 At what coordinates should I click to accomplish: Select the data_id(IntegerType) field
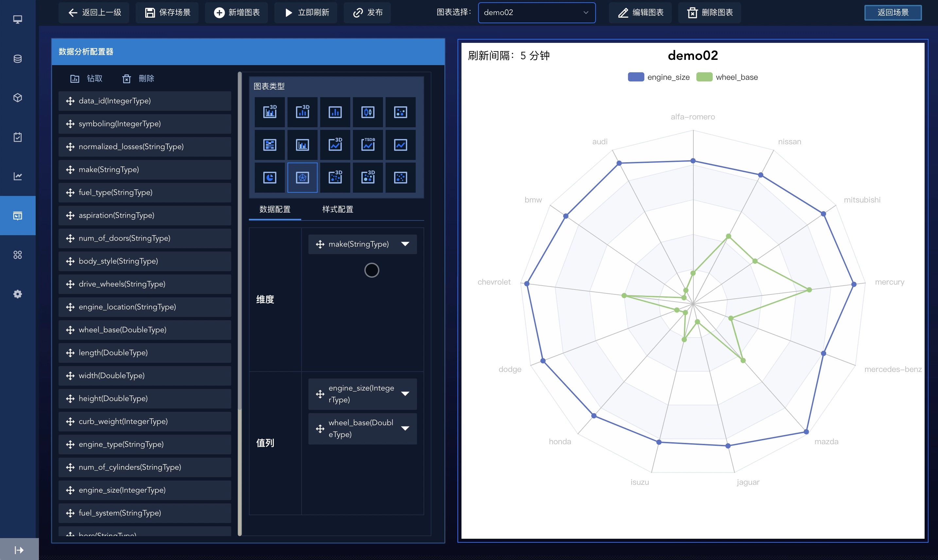[x=145, y=101]
